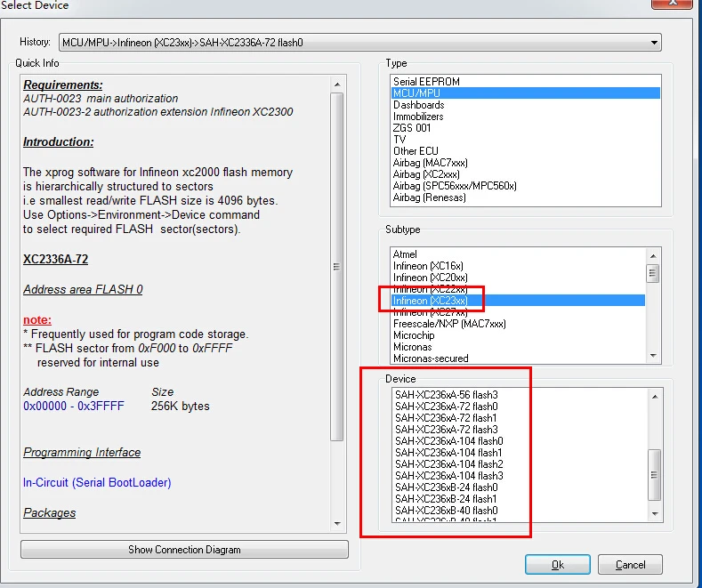Viewport: 702px width, 588px height.
Task: Open the History dropdown arrow
Action: (654, 43)
